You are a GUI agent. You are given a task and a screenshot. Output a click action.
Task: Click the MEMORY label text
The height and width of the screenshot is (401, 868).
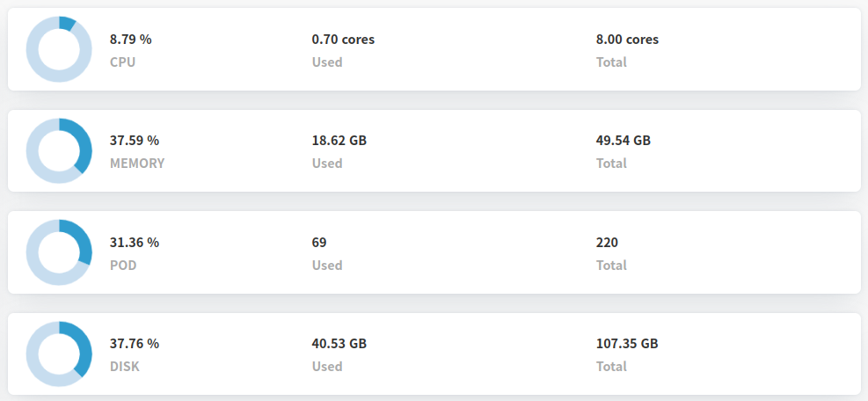click(137, 164)
